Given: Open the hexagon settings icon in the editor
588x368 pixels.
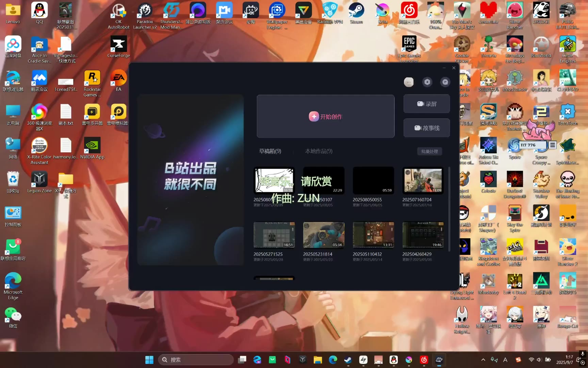Looking at the screenshot, I should tap(427, 82).
